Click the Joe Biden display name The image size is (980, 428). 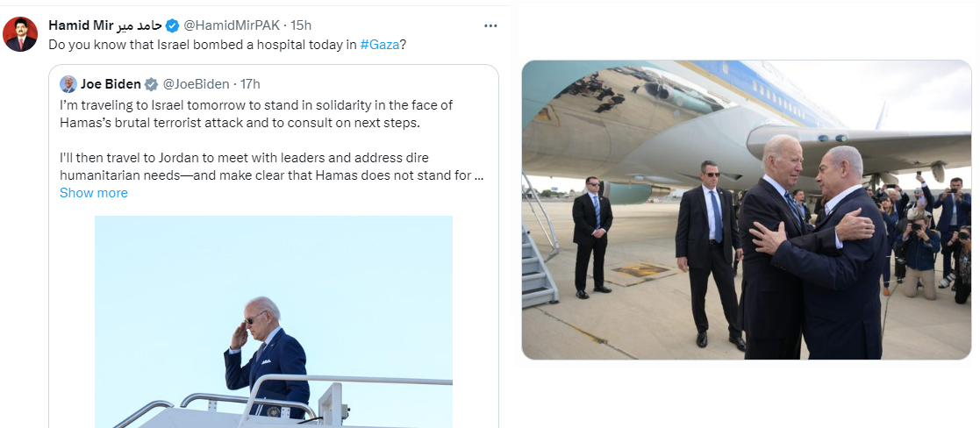pos(111,84)
